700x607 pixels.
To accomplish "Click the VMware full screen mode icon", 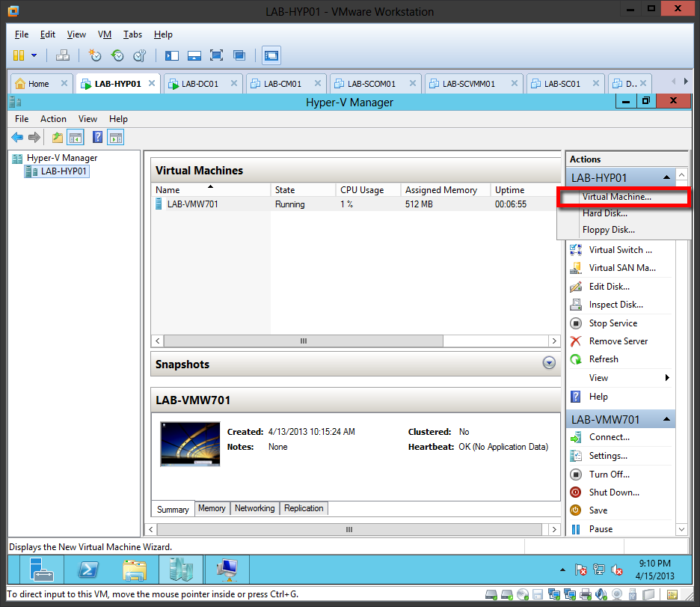I will pyautogui.click(x=217, y=55).
